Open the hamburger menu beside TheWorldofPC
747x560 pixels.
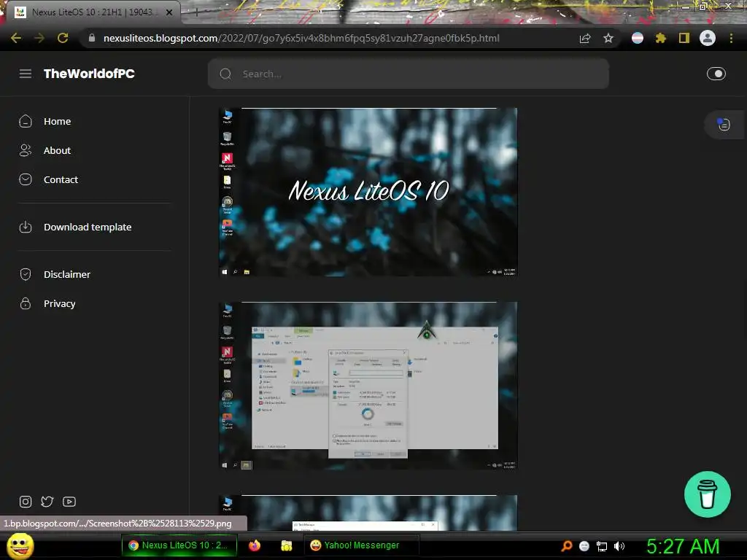point(26,74)
